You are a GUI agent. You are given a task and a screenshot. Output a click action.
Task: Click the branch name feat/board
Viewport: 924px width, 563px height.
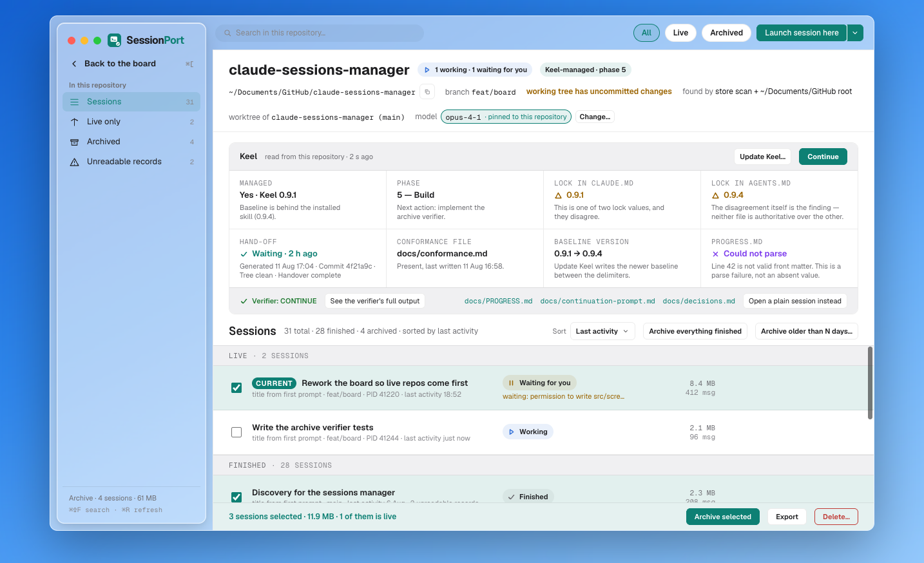494,92
